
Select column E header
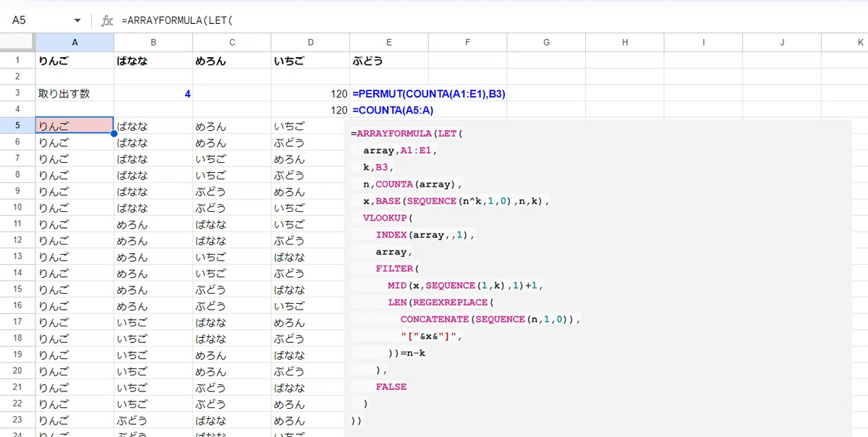click(389, 43)
